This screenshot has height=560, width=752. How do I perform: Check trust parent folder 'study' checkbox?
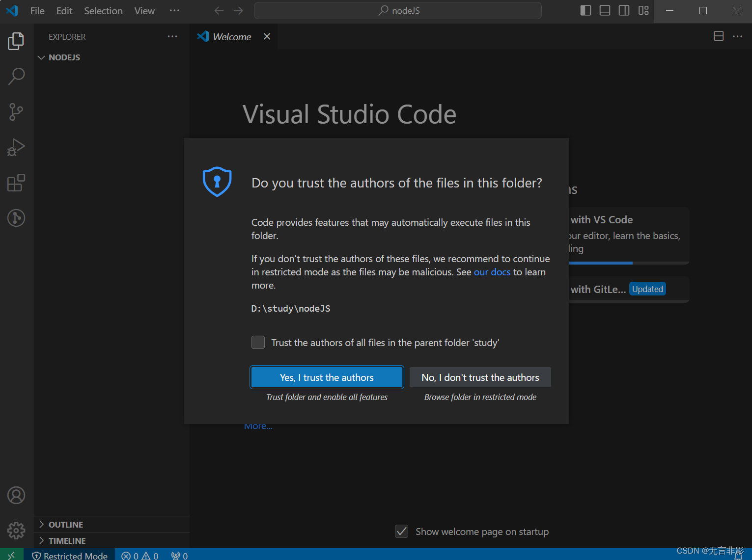pos(258,342)
